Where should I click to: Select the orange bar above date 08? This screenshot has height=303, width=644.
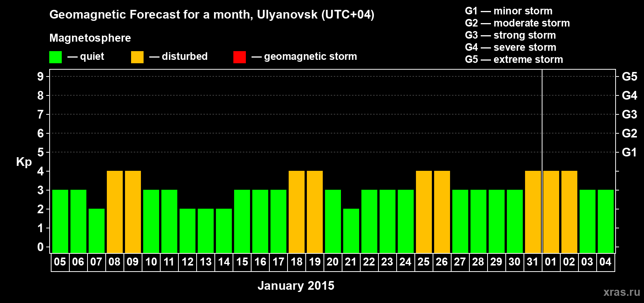tap(115, 212)
